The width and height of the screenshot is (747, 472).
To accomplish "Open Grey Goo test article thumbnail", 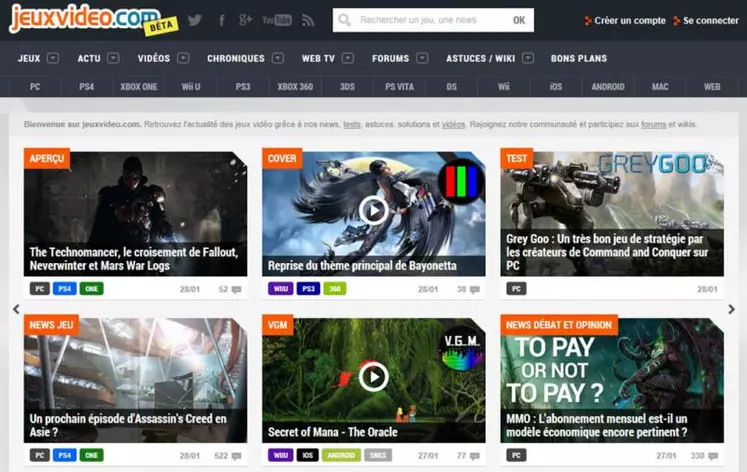I will (612, 214).
